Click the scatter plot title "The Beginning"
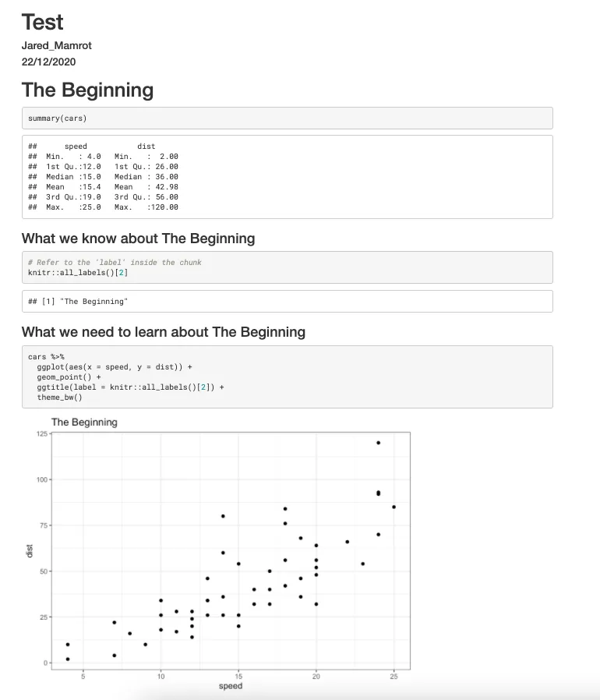 tap(84, 422)
